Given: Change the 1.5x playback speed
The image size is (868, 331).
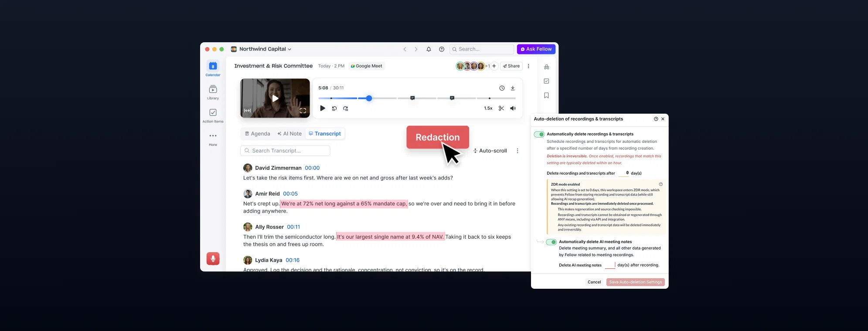Looking at the screenshot, I should click(x=488, y=108).
